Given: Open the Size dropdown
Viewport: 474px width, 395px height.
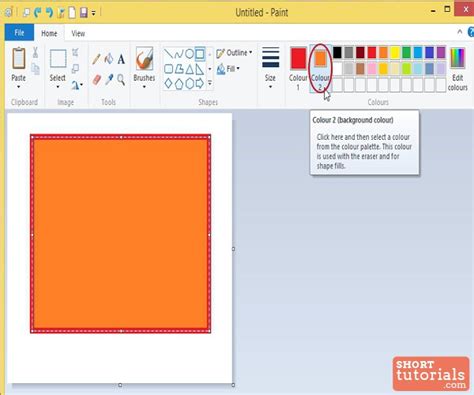Looking at the screenshot, I should (270, 68).
